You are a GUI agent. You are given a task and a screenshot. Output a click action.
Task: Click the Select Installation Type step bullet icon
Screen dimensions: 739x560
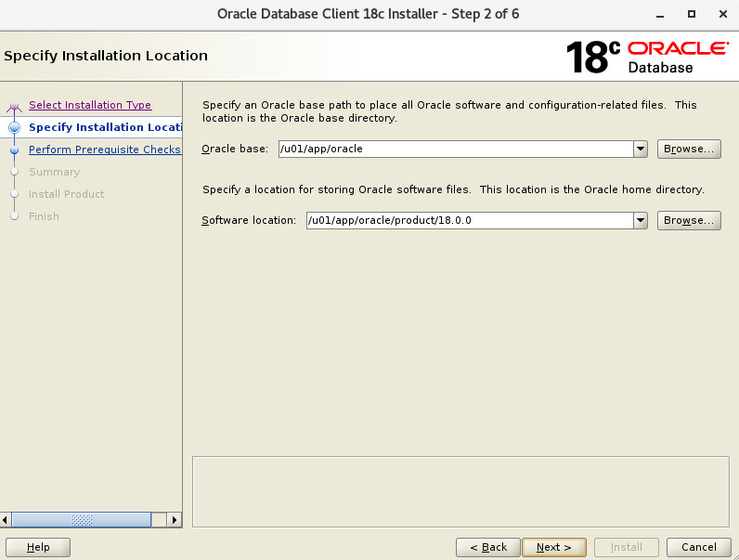15,106
